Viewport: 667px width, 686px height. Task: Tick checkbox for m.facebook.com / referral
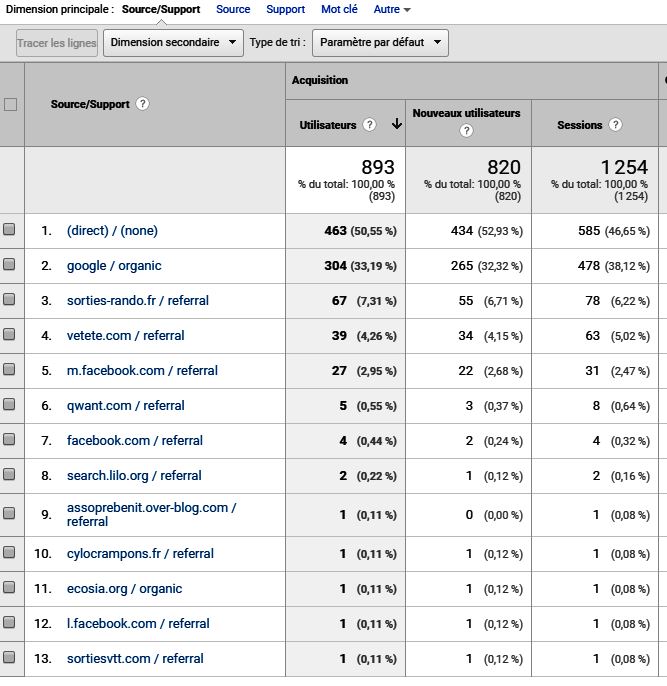point(9,369)
